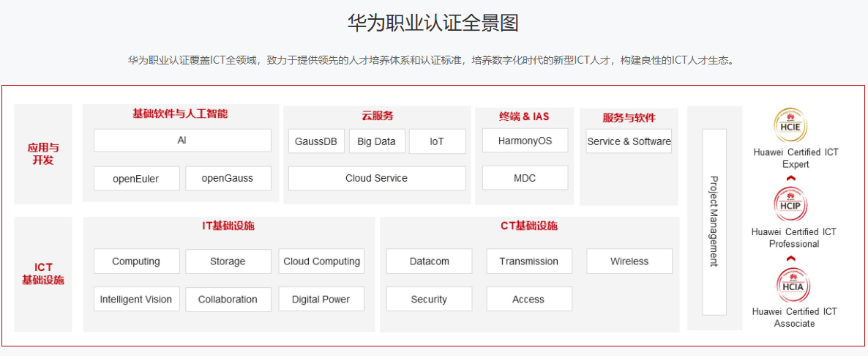
Task: Open the Security certification
Action: tap(430, 299)
